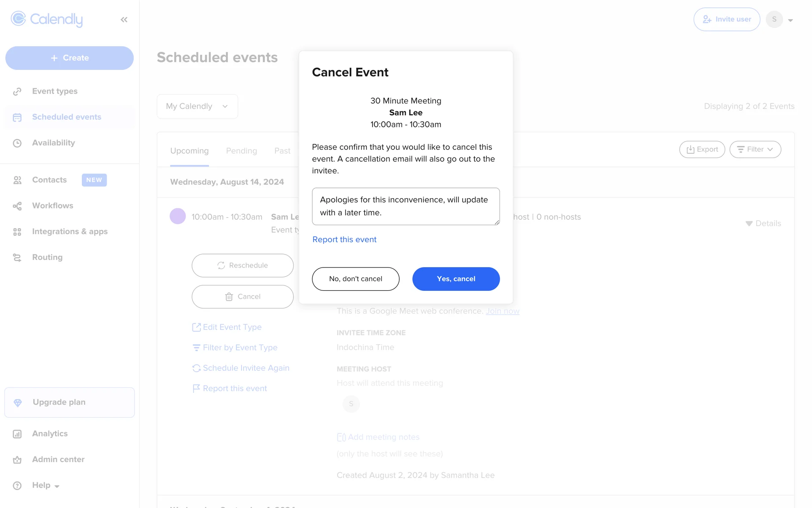812x508 pixels.
Task: Click the cancellation message text field
Action: pos(406,206)
